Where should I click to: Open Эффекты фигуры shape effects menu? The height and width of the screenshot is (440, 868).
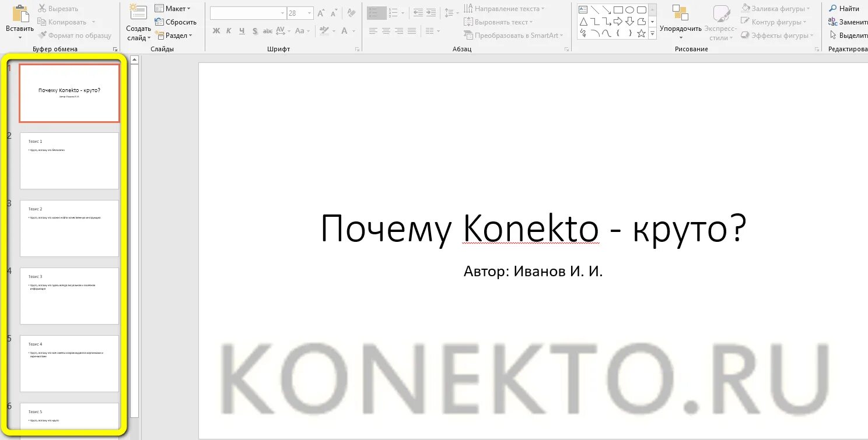[777, 36]
